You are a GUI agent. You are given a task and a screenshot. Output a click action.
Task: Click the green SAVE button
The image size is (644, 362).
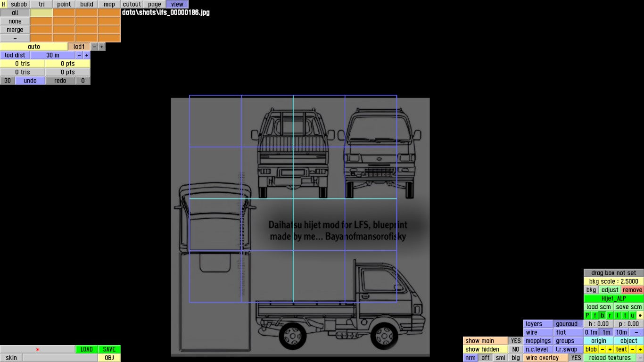(x=109, y=349)
